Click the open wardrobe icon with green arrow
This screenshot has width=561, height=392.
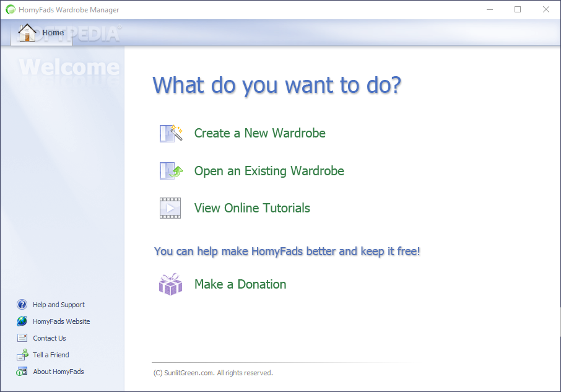coord(171,170)
